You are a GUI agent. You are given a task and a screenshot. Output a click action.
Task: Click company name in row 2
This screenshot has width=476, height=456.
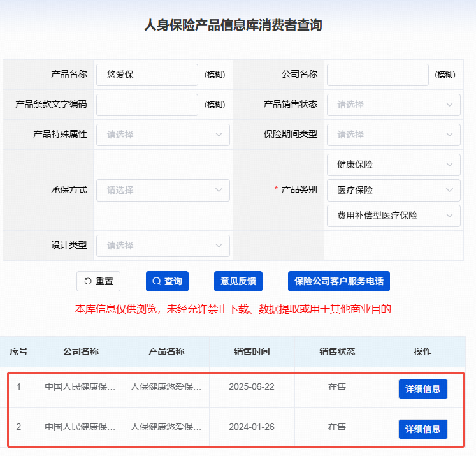[x=80, y=427]
